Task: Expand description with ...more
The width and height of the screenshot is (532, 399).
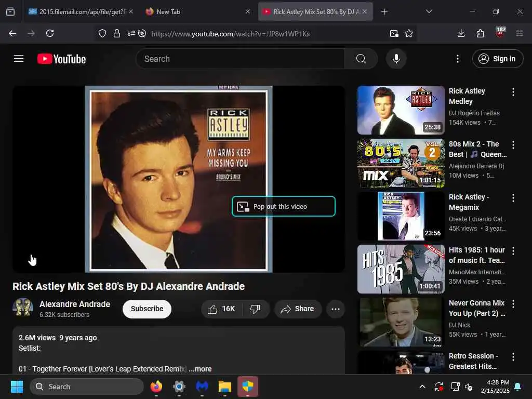Action: (x=200, y=369)
